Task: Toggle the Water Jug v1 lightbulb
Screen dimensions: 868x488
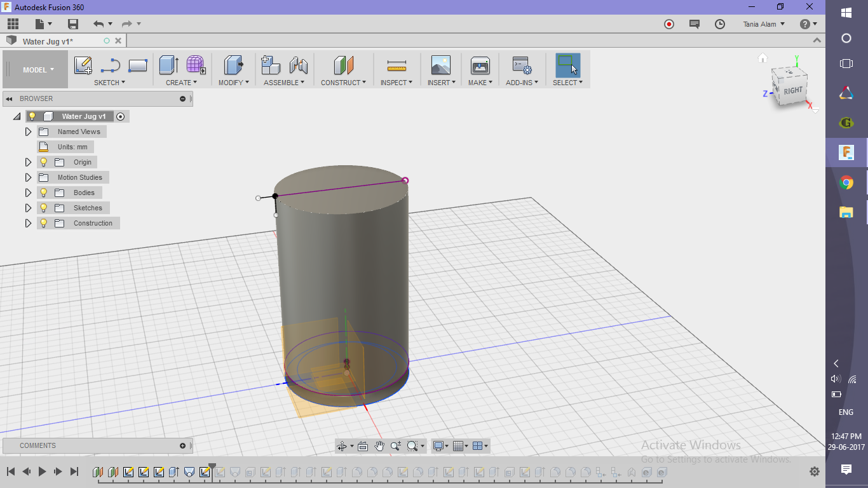Action: [x=32, y=116]
